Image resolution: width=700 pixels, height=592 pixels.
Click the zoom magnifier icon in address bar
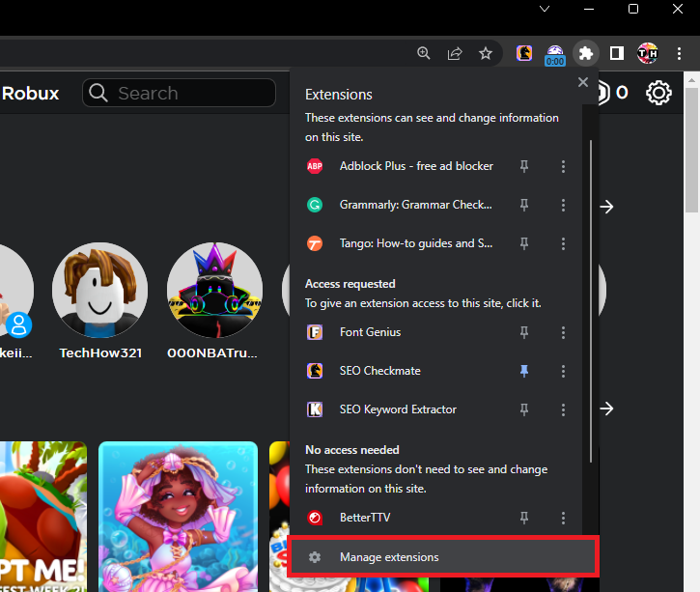423,53
